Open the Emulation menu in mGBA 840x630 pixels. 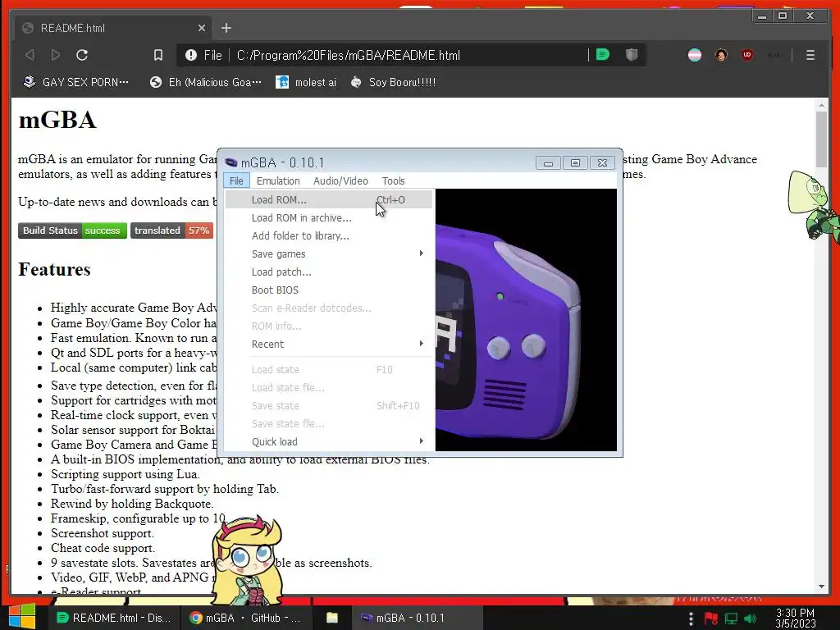click(278, 180)
